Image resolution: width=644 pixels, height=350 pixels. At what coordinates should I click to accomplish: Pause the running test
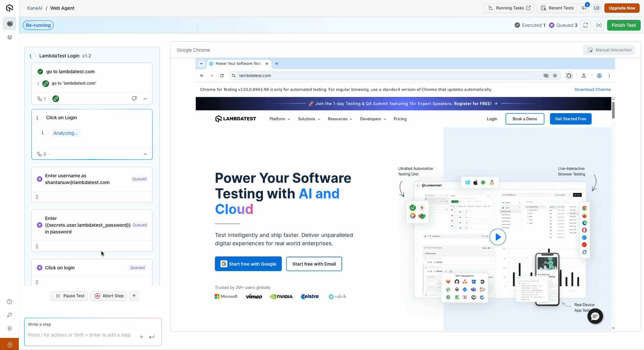(70, 296)
